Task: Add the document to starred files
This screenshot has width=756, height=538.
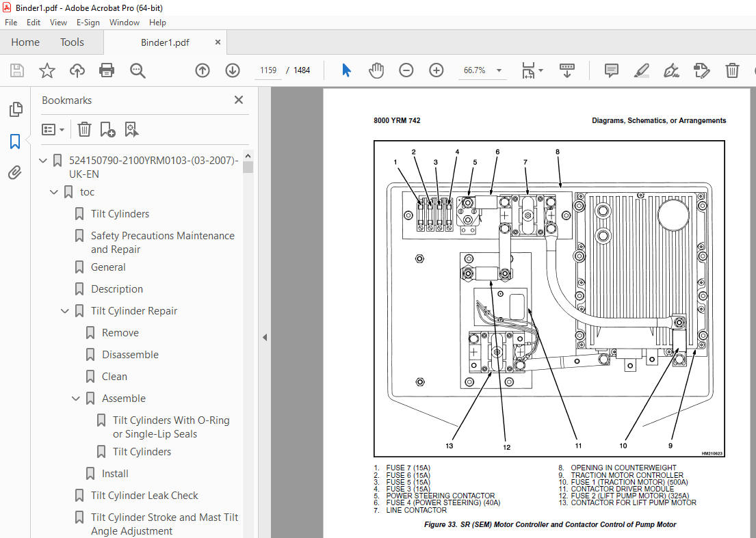Action: 47,70
